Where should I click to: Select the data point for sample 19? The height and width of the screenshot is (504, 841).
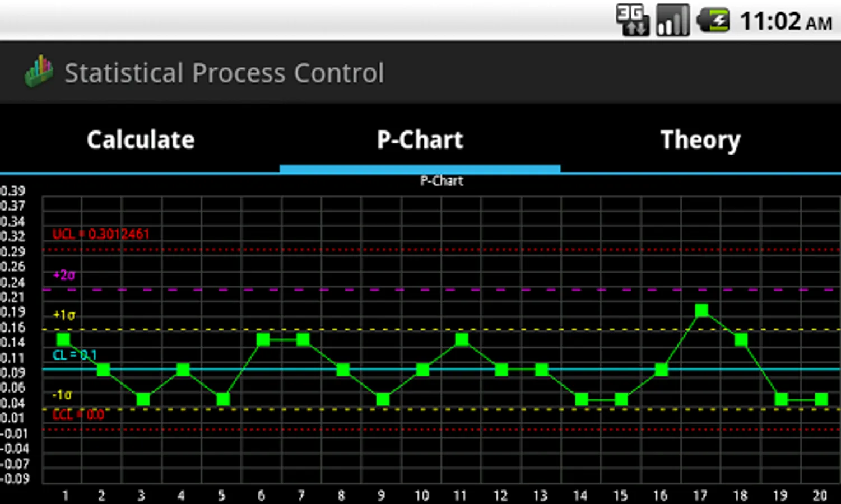coord(781,399)
